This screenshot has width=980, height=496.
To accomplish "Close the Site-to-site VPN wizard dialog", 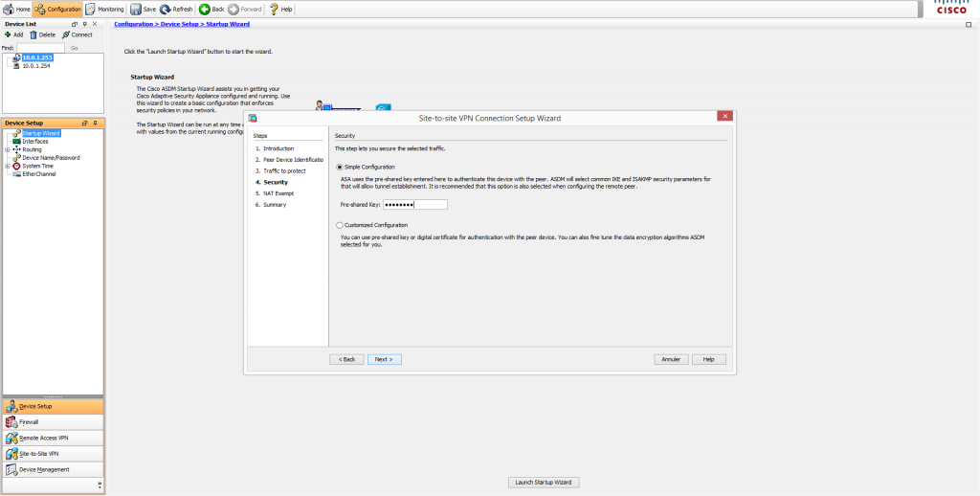I will 725,116.
